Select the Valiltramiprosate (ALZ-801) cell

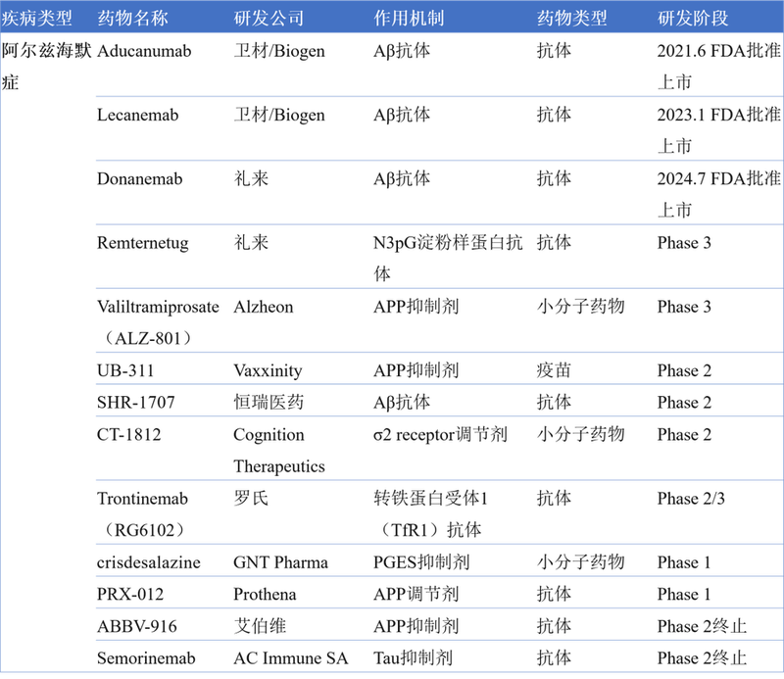[158, 322]
